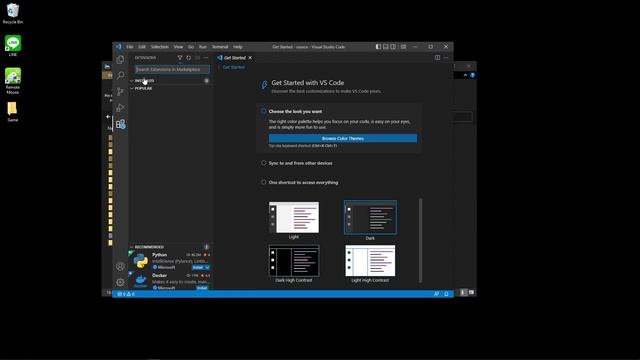Select Sync to and from other devices
Viewport: 640px width, 360px height.
(300, 163)
